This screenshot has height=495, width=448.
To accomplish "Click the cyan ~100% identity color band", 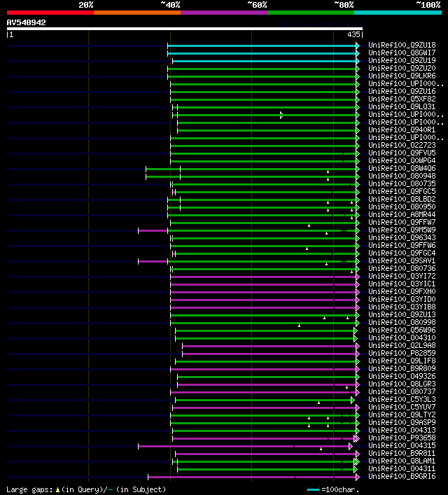I will point(398,13).
